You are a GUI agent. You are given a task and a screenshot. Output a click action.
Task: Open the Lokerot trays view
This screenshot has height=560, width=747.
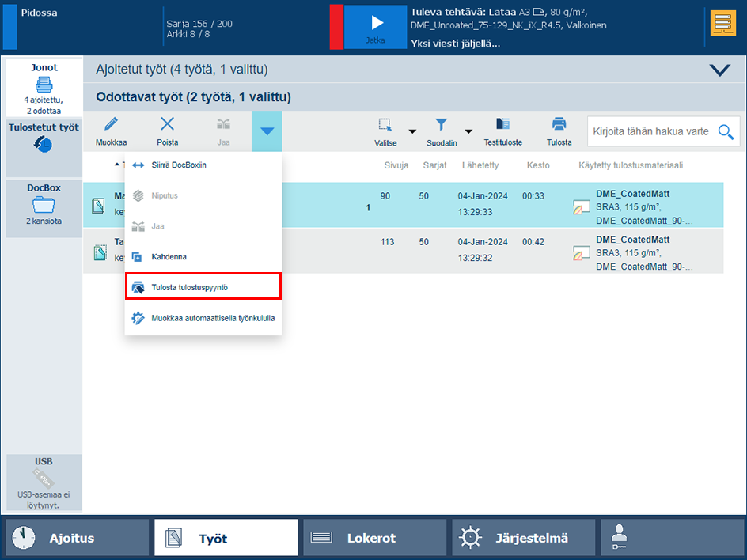[375, 538]
